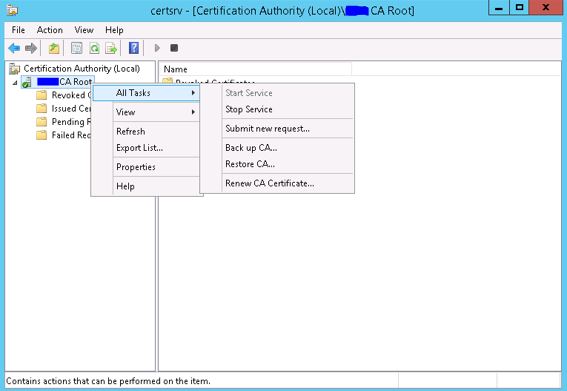Viewport: 567px width, 391px height.
Task: Click the CA Root server icon in tree
Action: coord(27,82)
